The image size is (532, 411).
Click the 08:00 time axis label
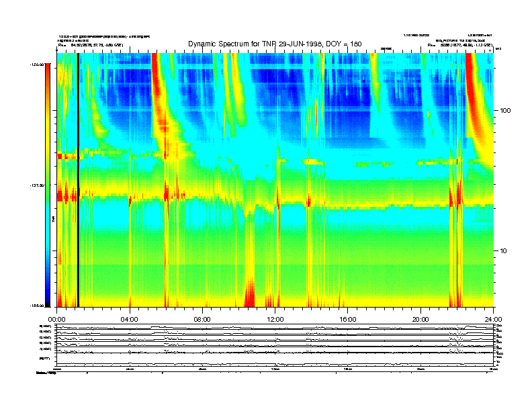coord(202,320)
